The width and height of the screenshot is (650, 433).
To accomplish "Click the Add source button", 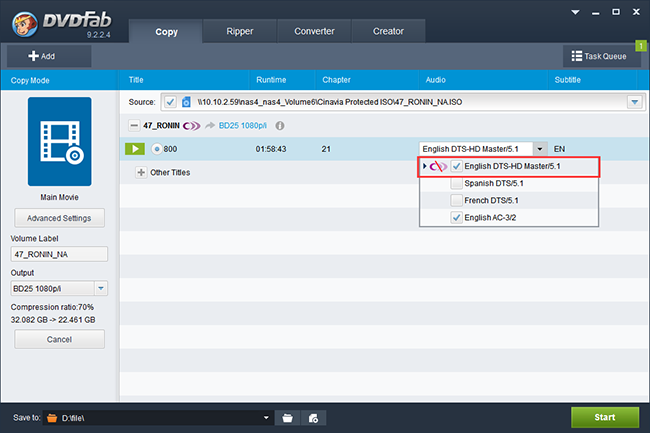I will [49, 56].
